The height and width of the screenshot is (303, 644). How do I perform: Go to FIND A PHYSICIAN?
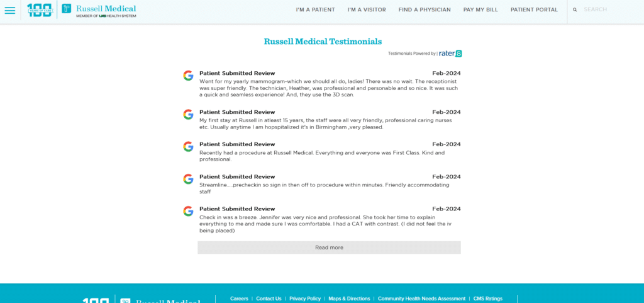[425, 10]
